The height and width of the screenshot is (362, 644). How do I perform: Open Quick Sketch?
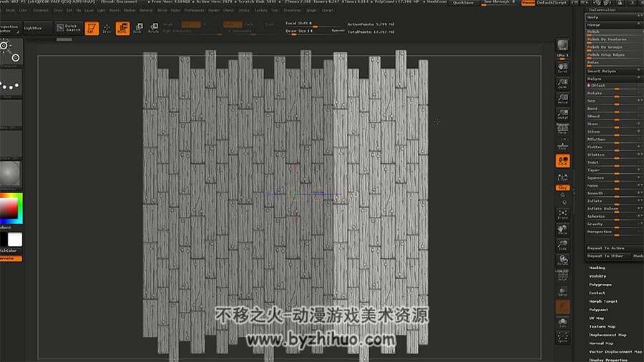pyautogui.click(x=69, y=28)
